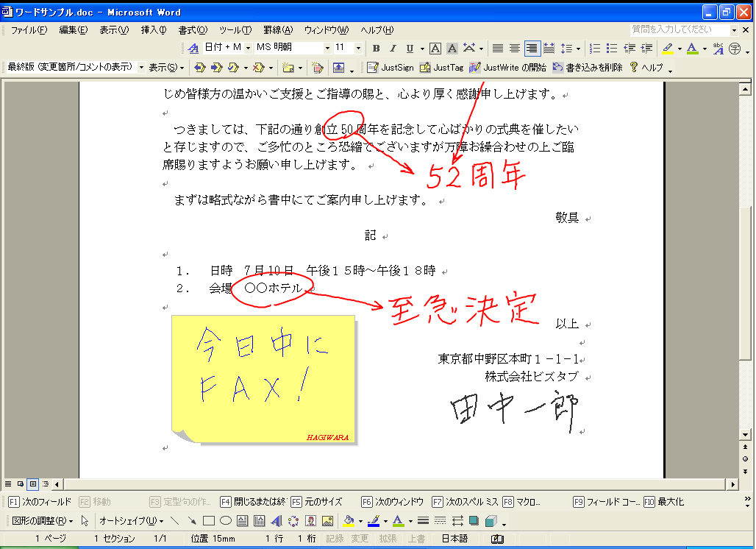Click the highlight color marker swatch

click(667, 49)
